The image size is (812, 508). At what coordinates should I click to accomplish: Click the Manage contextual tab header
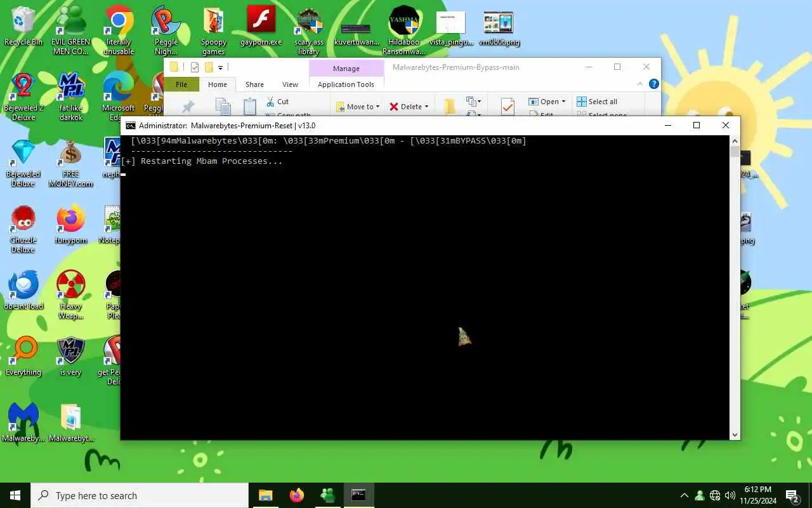(346, 69)
